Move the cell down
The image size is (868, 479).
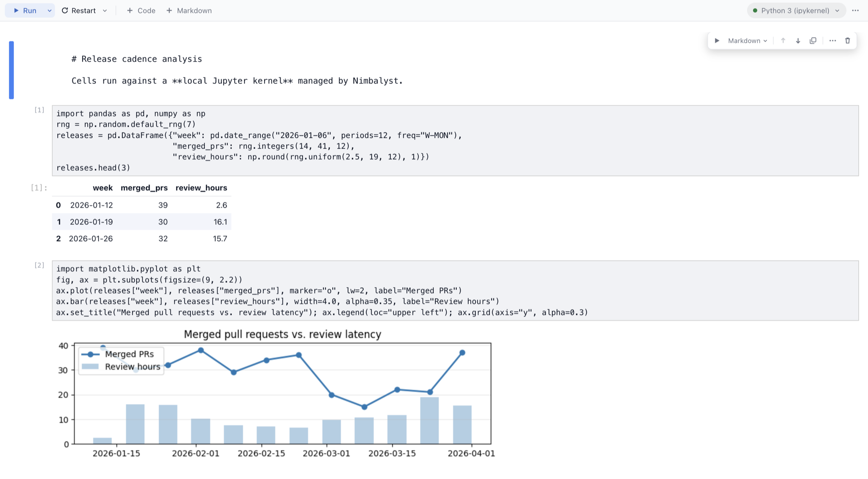[798, 41]
